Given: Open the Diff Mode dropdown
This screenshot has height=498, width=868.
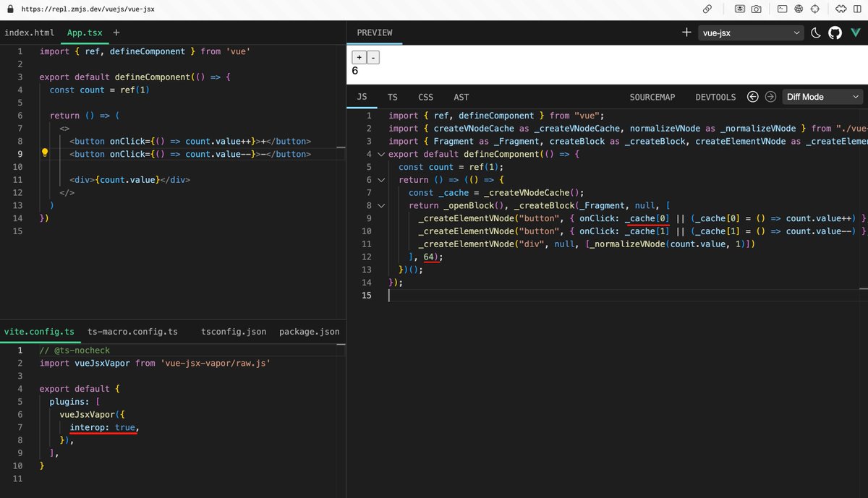Looking at the screenshot, I should click(823, 97).
